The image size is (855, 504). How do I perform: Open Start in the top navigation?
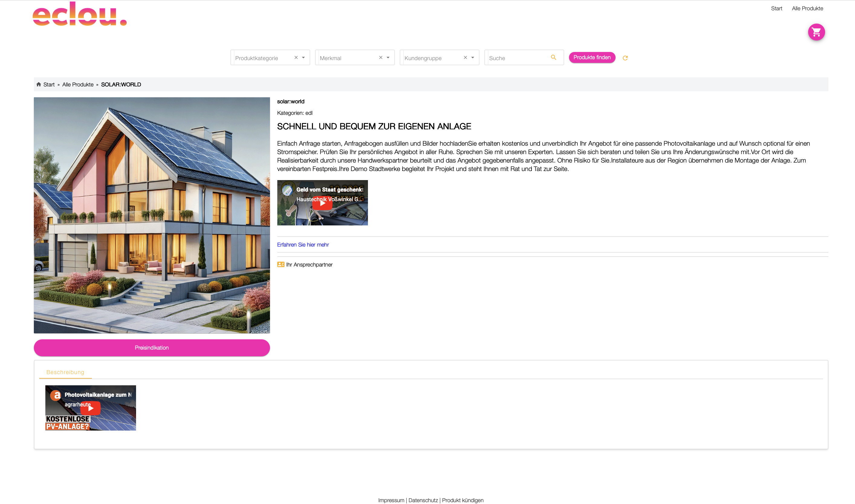click(776, 8)
